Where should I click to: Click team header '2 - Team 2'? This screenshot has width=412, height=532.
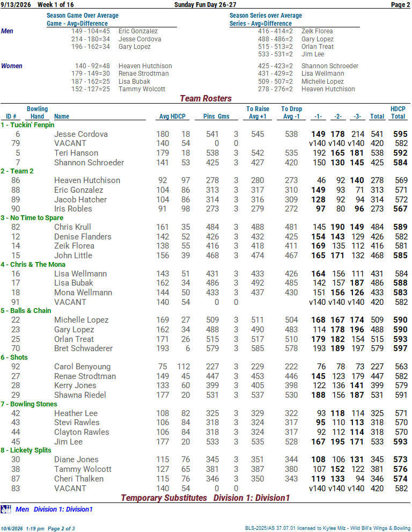[17, 171]
